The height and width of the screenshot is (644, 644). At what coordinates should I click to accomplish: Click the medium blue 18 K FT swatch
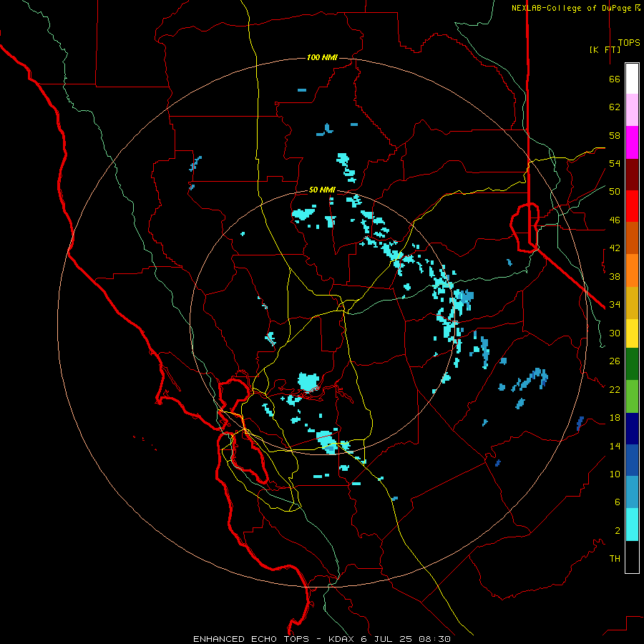coord(632,460)
